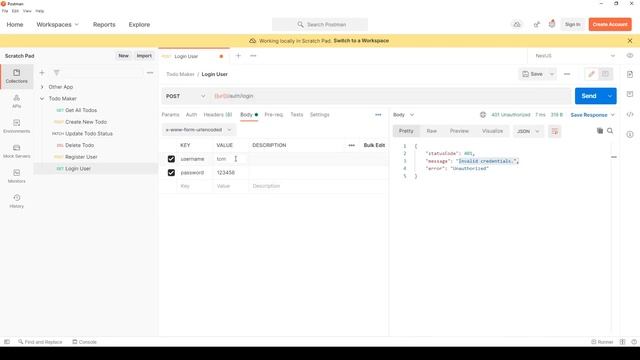This screenshot has height=360, width=640.
Task: Open the tab options ellipsis menu
Action: [253, 56]
